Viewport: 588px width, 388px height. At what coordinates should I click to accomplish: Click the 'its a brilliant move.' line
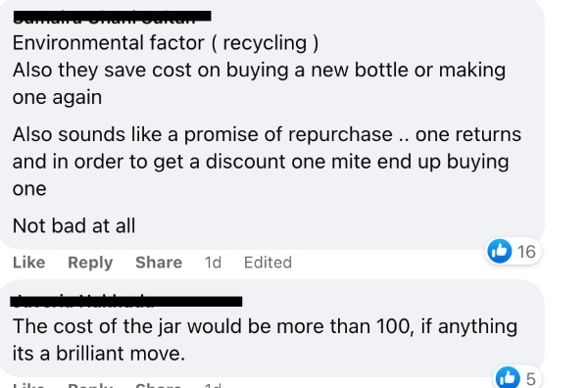[x=99, y=353]
